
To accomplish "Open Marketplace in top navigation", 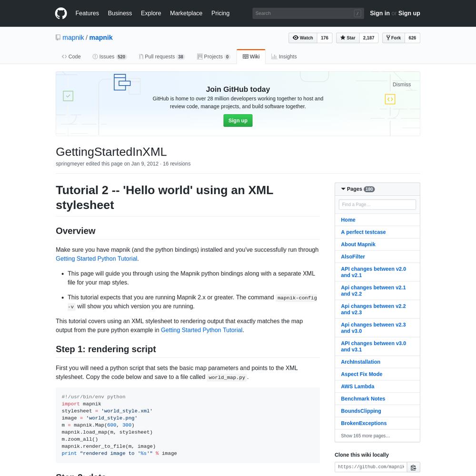I will [186, 13].
